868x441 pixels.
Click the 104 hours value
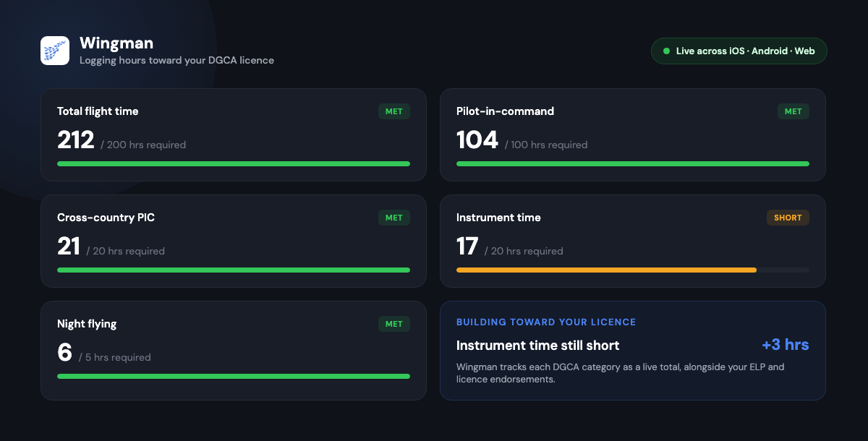[x=477, y=140]
